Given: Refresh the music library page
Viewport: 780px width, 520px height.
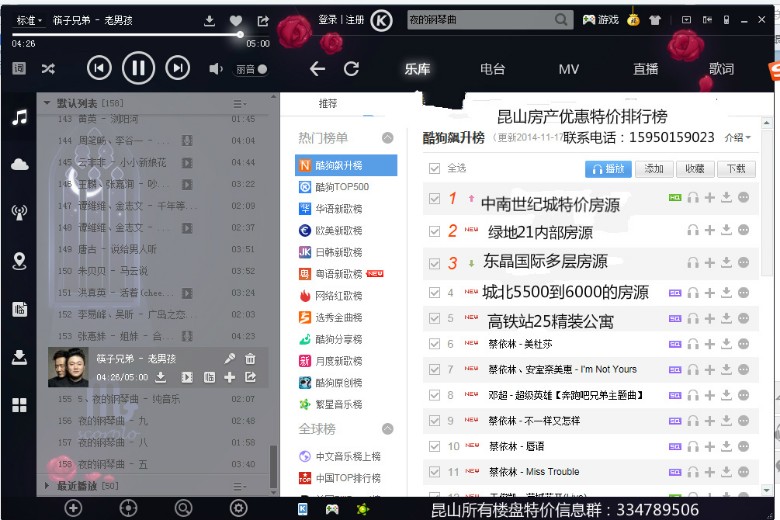Looking at the screenshot, I should 351,69.
